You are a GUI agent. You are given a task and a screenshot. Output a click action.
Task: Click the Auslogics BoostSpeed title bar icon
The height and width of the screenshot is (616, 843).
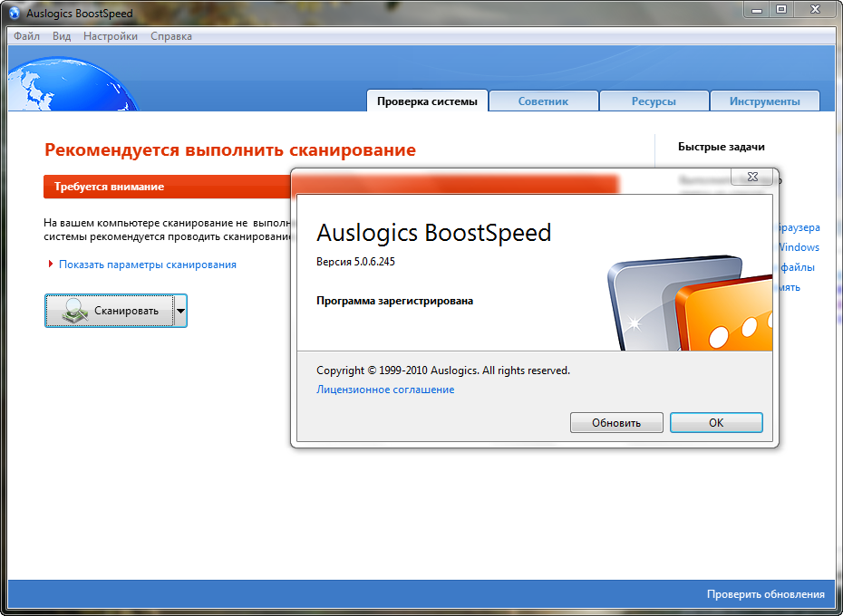(x=15, y=13)
